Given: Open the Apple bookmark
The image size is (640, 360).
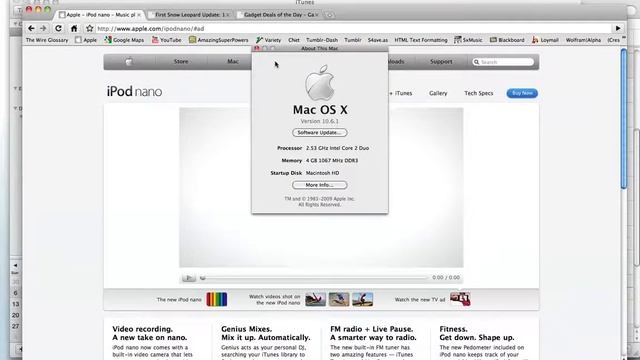Looking at the screenshot, I should 86,40.
